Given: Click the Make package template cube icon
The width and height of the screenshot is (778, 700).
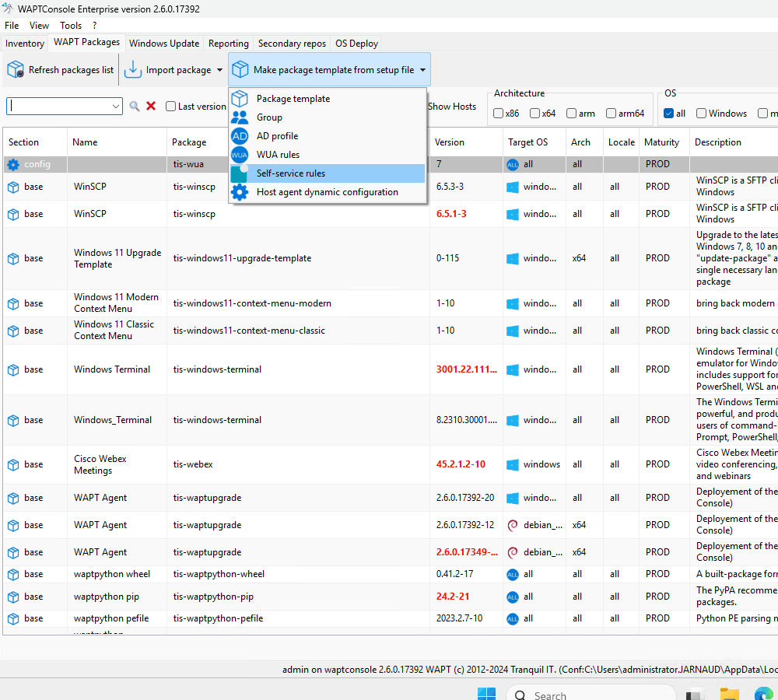Looking at the screenshot, I should (240, 69).
